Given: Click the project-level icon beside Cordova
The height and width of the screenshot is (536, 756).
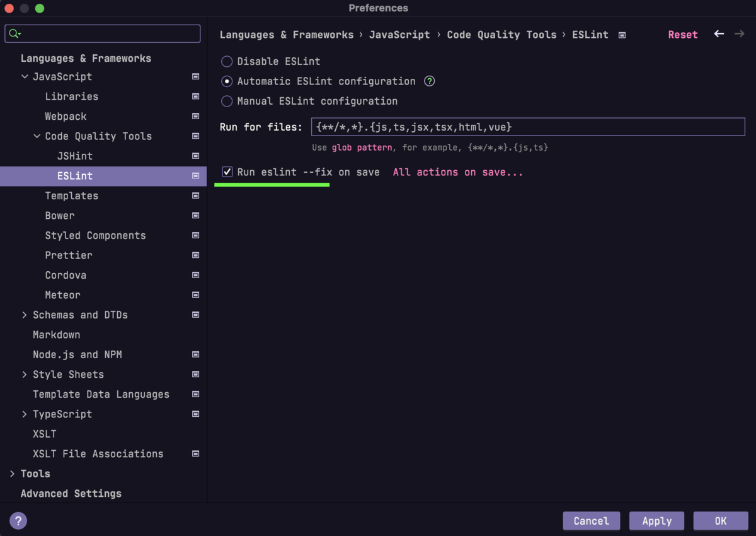Looking at the screenshot, I should [196, 275].
